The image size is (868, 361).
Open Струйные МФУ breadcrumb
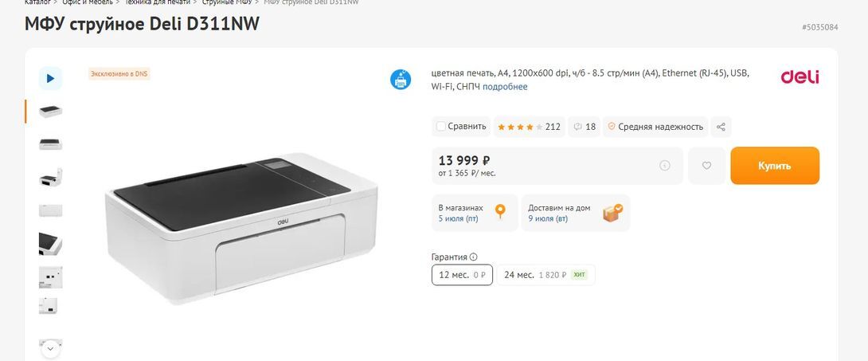click(x=226, y=2)
